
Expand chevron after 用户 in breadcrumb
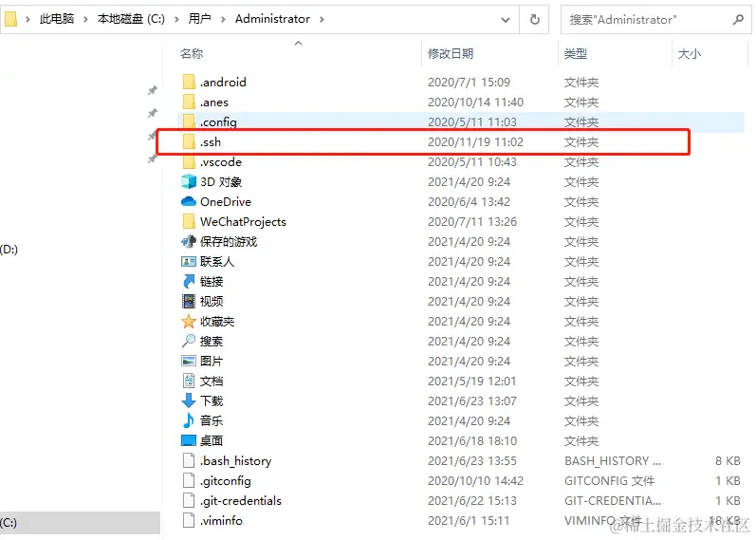coord(223,19)
